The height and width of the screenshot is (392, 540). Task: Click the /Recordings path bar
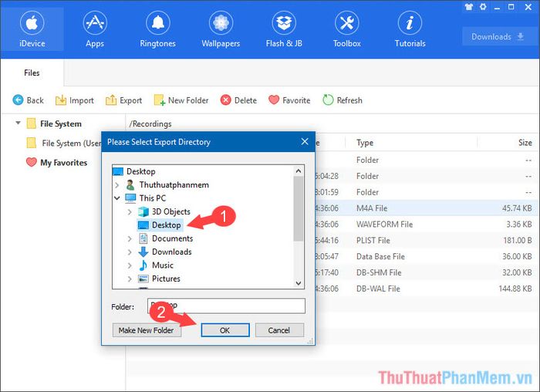[x=332, y=123]
